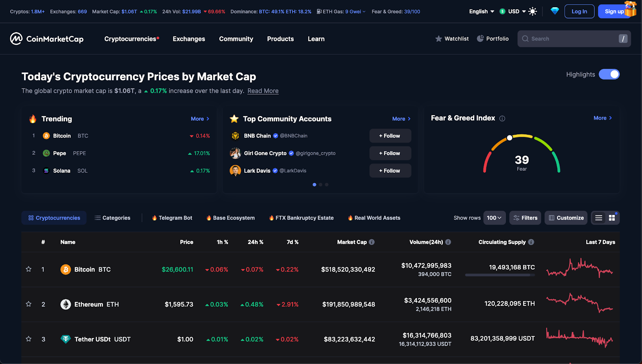Switch to light theme with the sun icon
The height and width of the screenshot is (364, 642).
click(x=532, y=11)
